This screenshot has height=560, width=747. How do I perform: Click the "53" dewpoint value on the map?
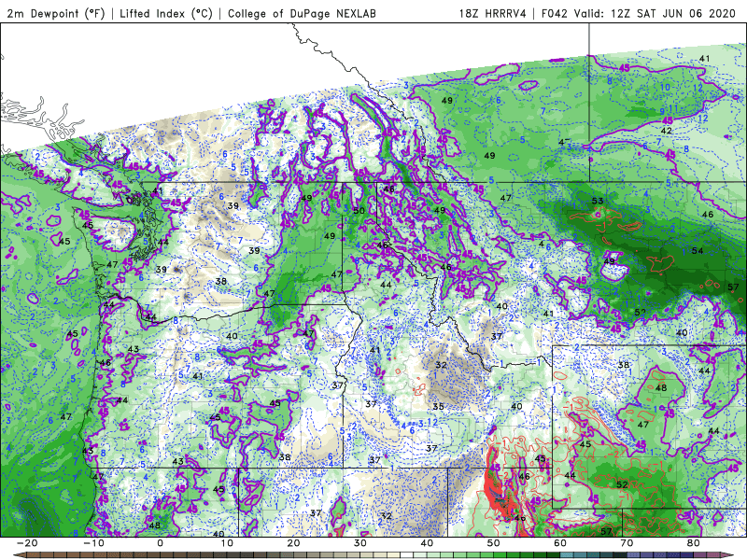(x=598, y=201)
